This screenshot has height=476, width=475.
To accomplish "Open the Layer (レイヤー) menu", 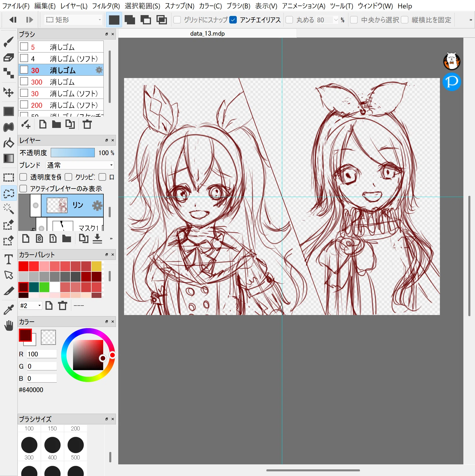I will [x=74, y=6].
